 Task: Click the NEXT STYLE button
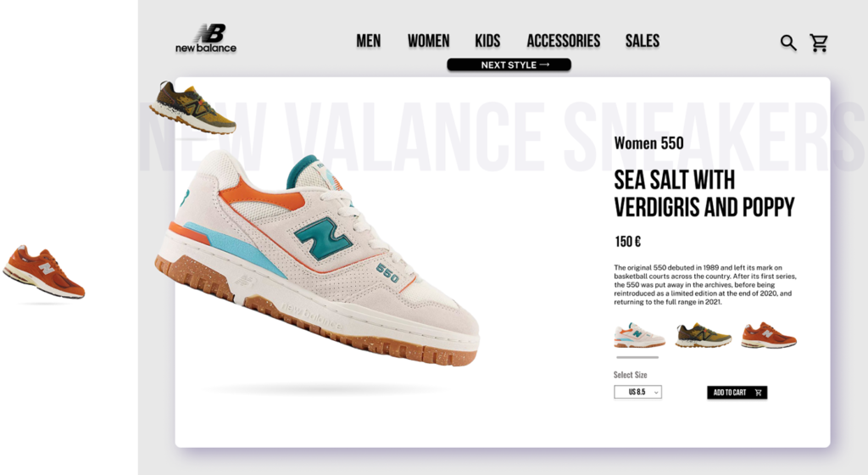click(x=509, y=64)
